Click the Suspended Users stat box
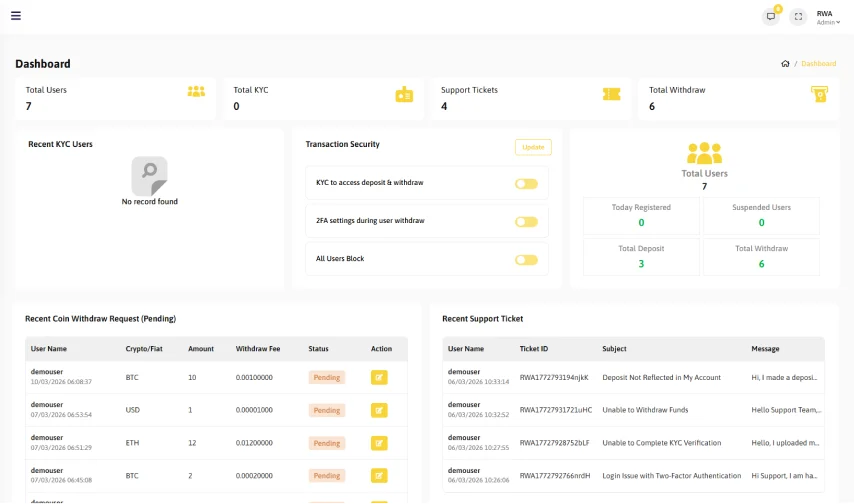 coord(761,216)
